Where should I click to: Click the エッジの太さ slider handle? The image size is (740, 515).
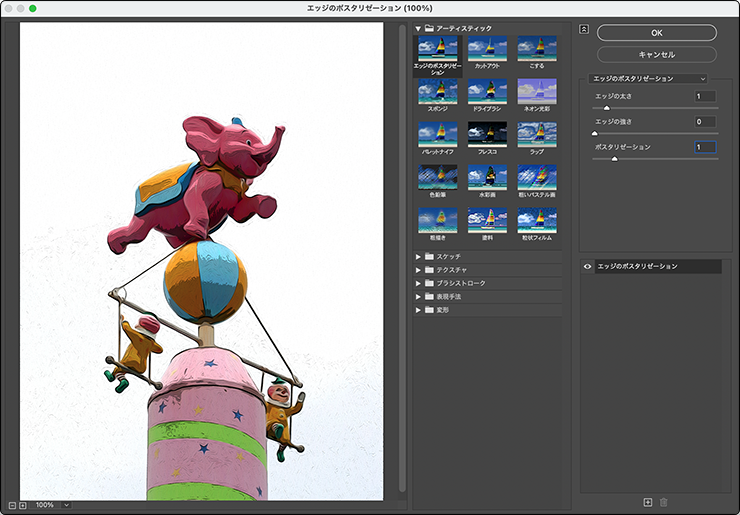point(606,107)
